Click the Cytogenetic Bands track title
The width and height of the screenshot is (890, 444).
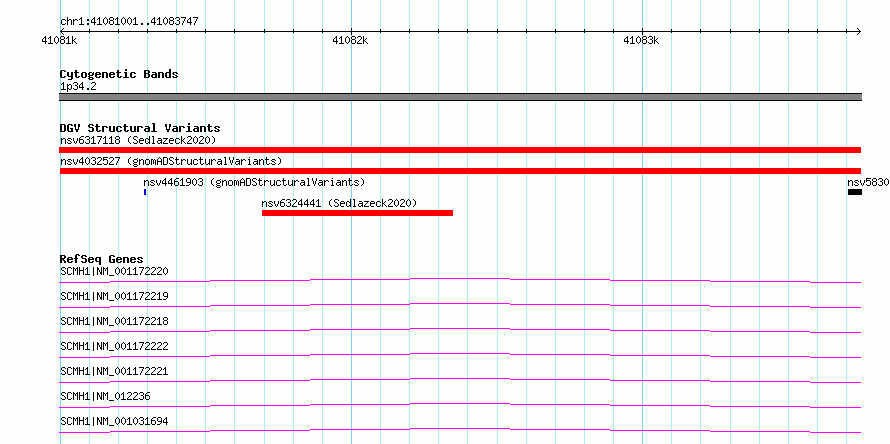point(119,74)
